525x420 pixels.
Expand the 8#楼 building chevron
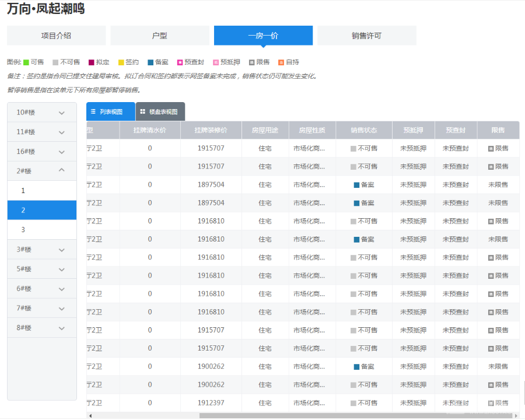point(62,328)
